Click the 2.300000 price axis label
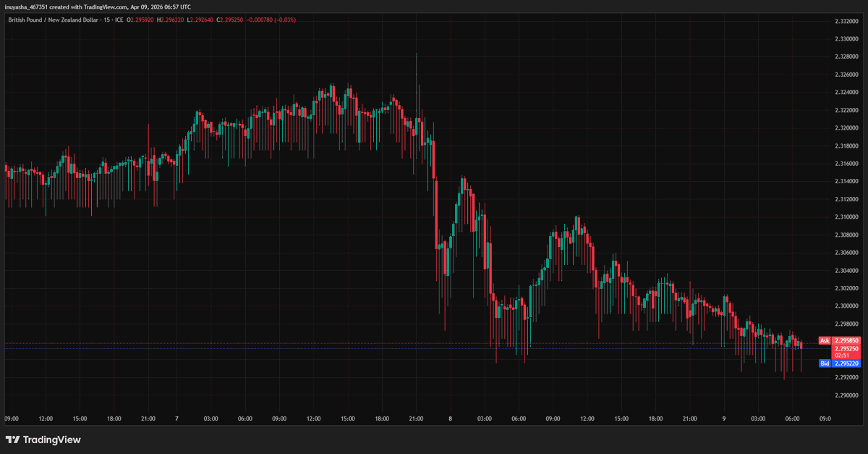 pyautogui.click(x=846, y=306)
